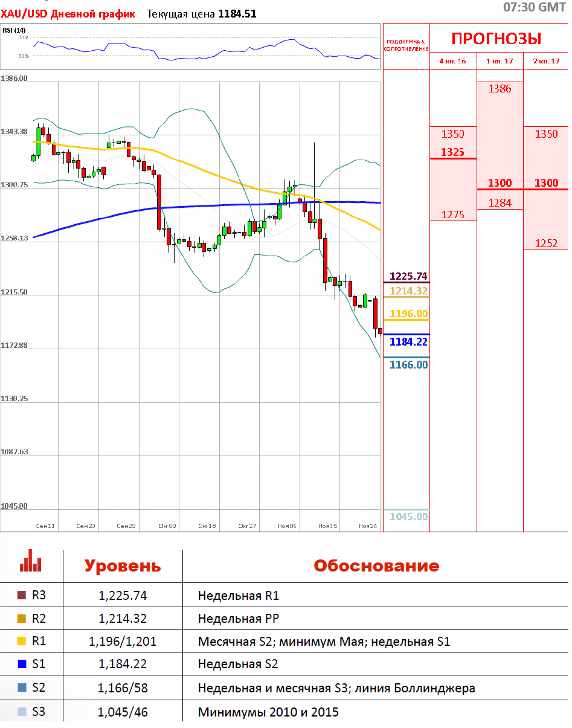Click the bold 1325 forecast value
Screen dimensions: 572x728
click(452, 152)
